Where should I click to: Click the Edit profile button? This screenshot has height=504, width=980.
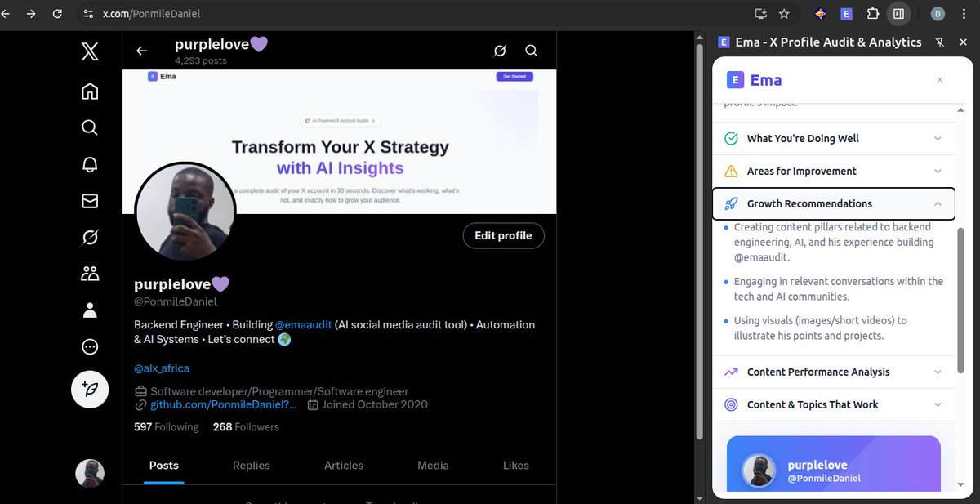click(x=503, y=235)
